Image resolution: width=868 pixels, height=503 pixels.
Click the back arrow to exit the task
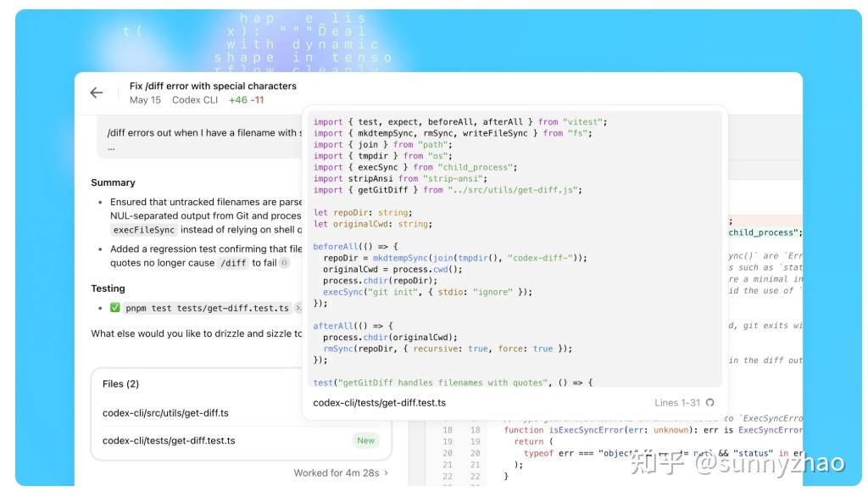tap(97, 92)
